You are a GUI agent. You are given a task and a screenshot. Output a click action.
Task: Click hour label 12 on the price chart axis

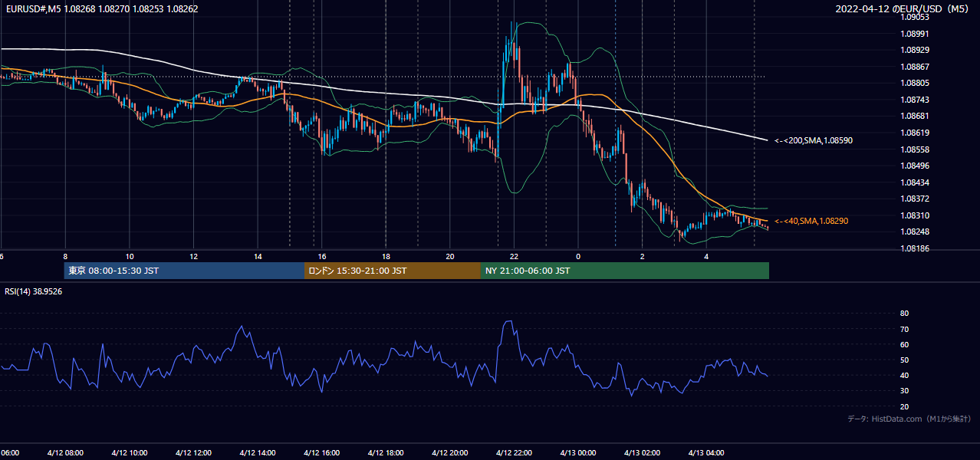[x=193, y=256]
